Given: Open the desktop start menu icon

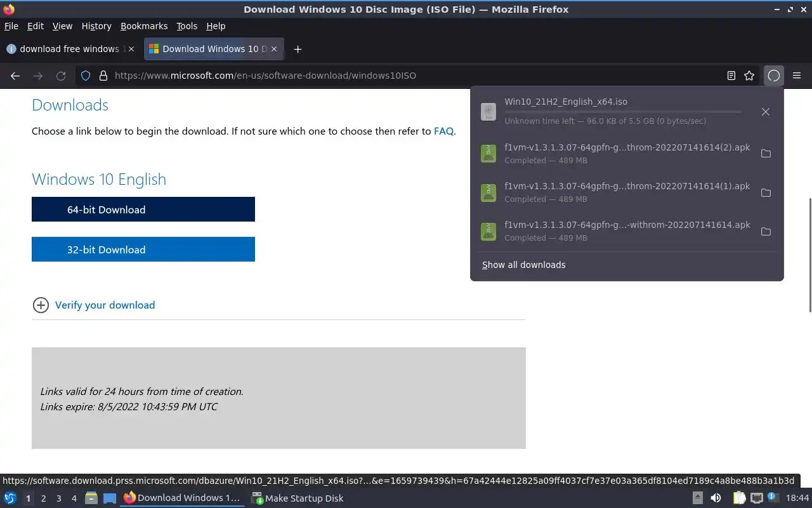Looking at the screenshot, I should coord(10,498).
